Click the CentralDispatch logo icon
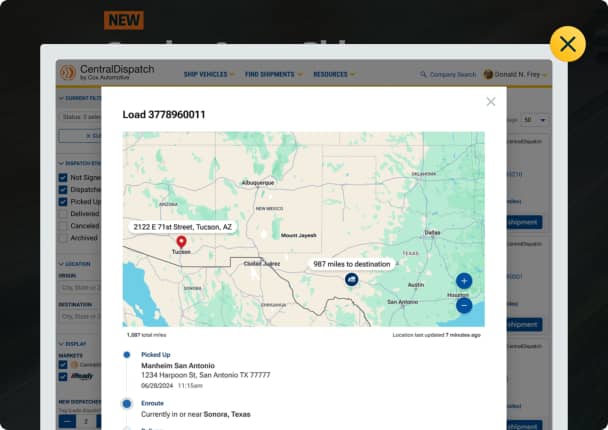Image resolution: width=608 pixels, height=430 pixels. coord(67,72)
